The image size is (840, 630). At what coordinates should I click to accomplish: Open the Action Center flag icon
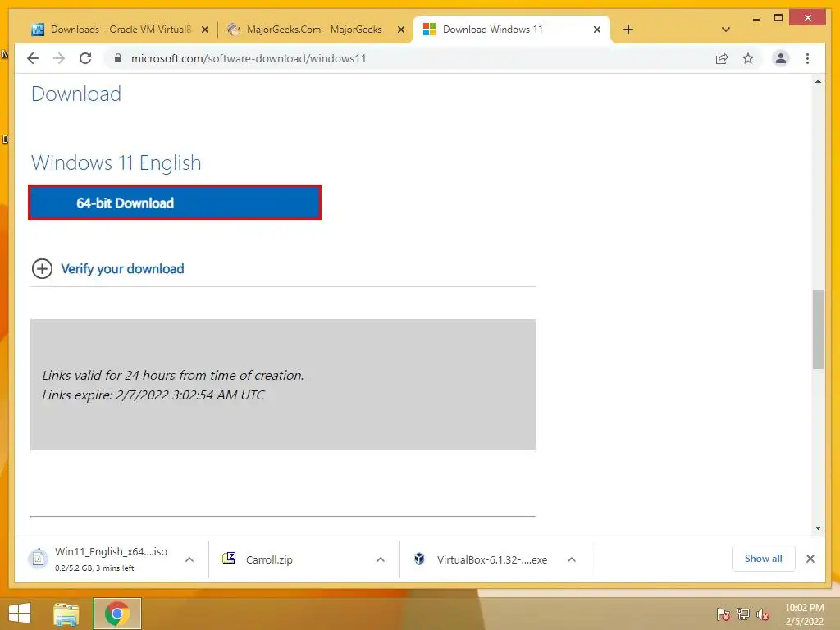coord(723,614)
